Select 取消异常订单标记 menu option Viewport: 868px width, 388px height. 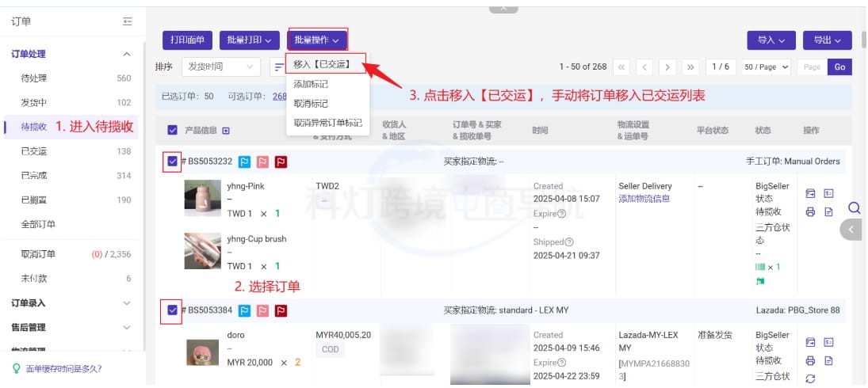pyautogui.click(x=327, y=124)
